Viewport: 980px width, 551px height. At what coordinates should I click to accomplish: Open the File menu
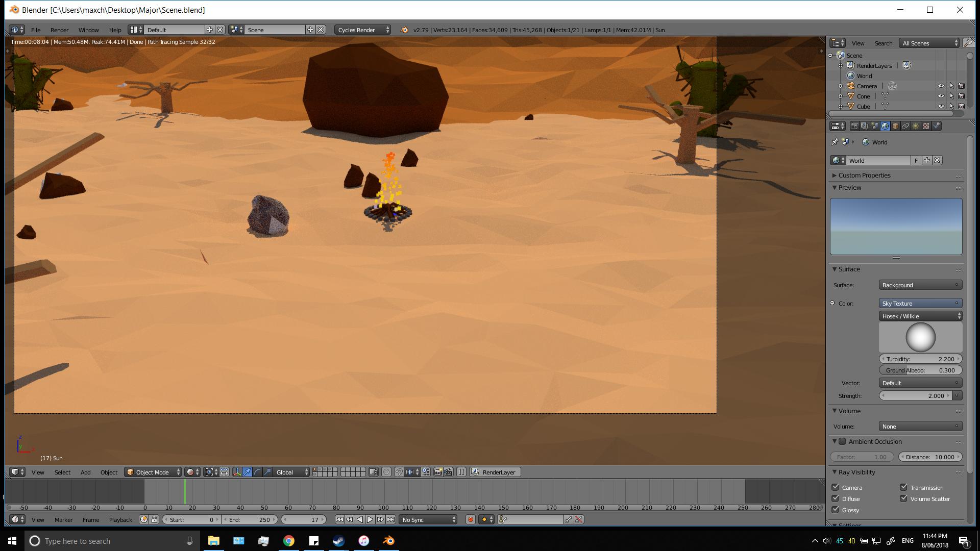[36, 30]
